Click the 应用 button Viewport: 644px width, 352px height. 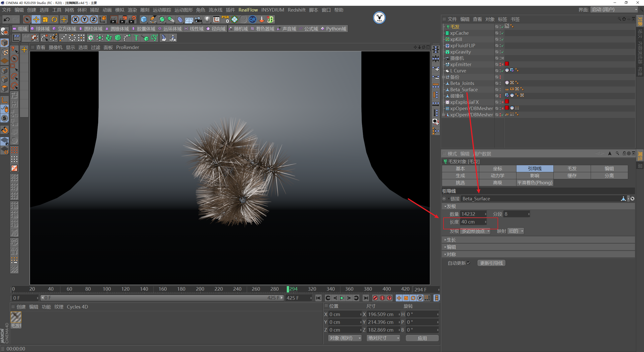(x=422, y=338)
